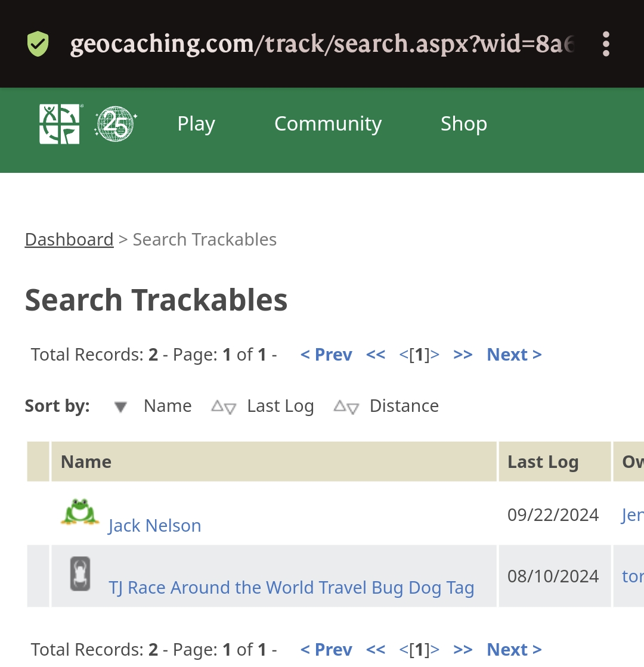Tap the green secure shield icon
The image size is (644, 667).
(x=38, y=44)
